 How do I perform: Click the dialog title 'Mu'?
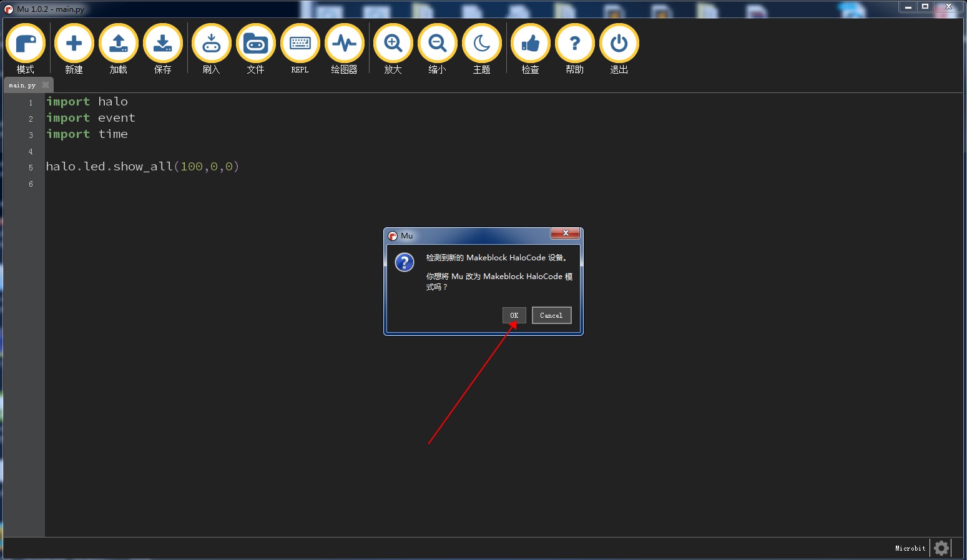[x=407, y=236]
